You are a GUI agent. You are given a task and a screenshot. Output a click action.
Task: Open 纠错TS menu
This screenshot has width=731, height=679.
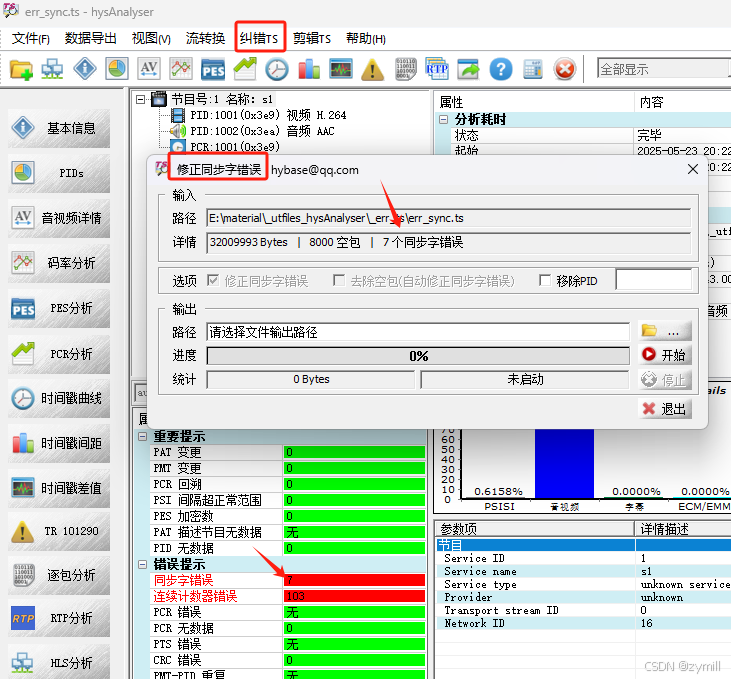tap(259, 38)
